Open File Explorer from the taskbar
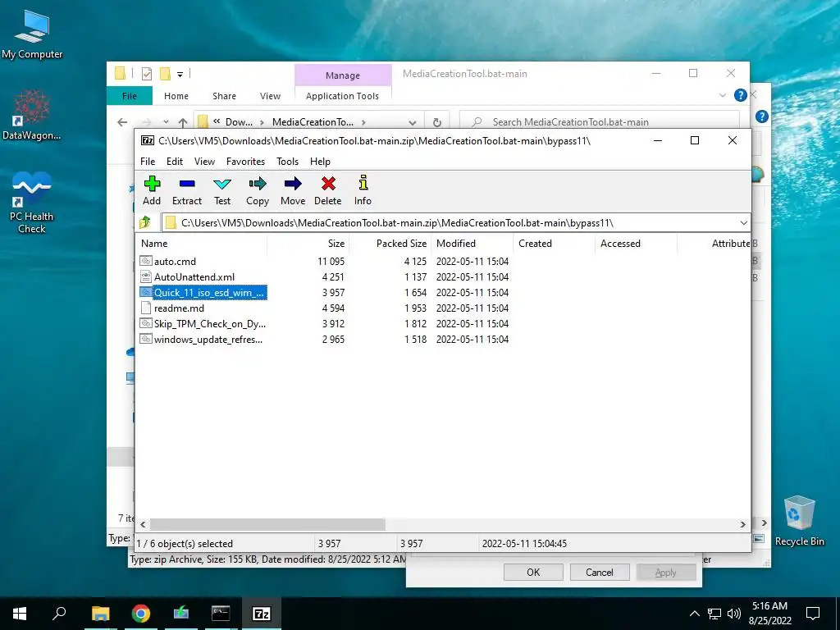Image resolution: width=840 pixels, height=630 pixels. [x=100, y=614]
